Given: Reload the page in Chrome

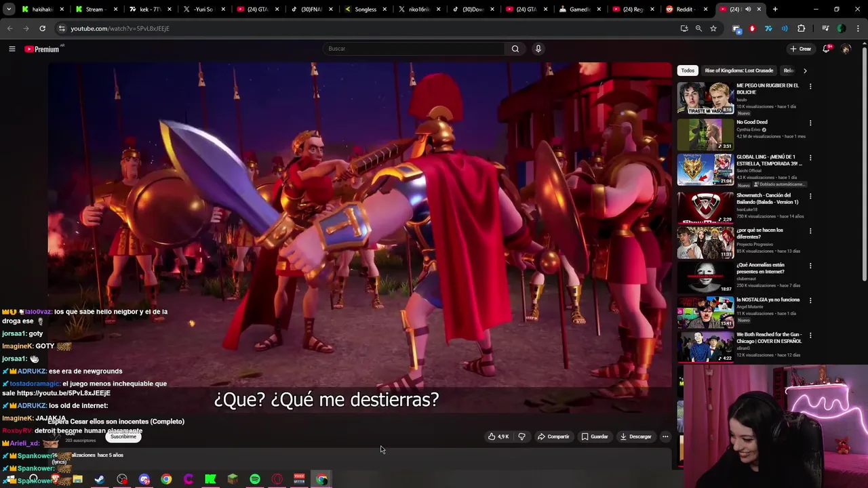Looking at the screenshot, I should point(42,28).
